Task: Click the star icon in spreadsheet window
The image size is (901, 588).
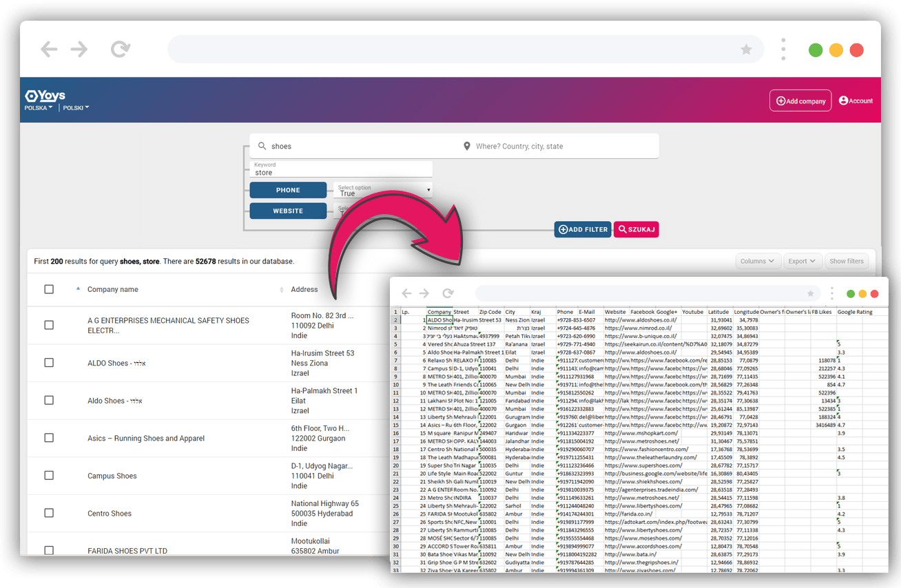Action: 810,294
